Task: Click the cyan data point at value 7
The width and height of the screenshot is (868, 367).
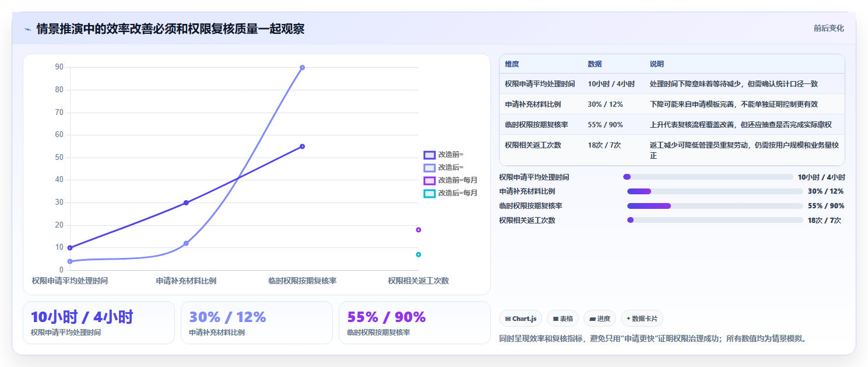Action: click(x=419, y=254)
